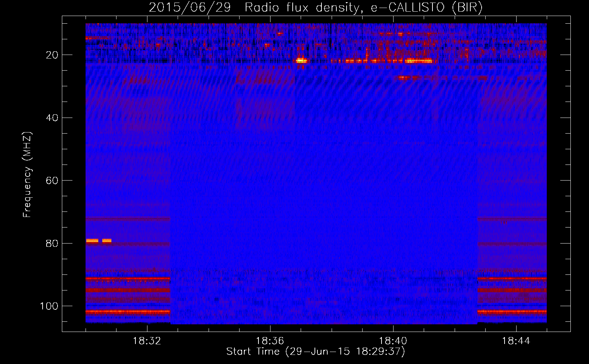The height and width of the screenshot is (364, 589).
Task: Click the 18:32 time tick label
Action: [x=147, y=341]
